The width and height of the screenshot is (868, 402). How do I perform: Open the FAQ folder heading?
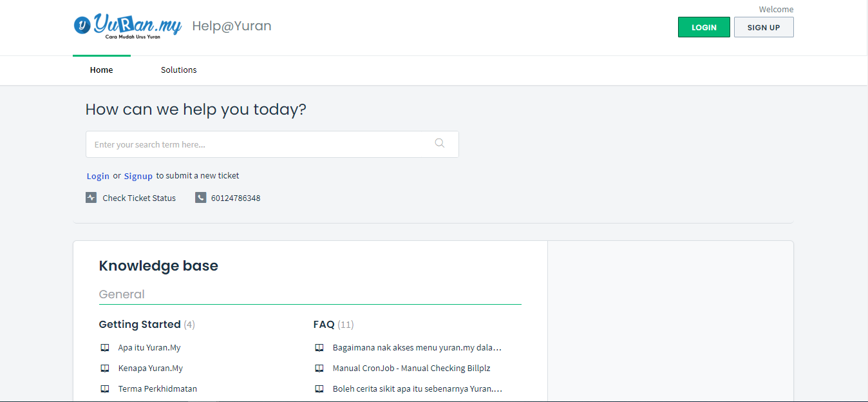pos(324,324)
